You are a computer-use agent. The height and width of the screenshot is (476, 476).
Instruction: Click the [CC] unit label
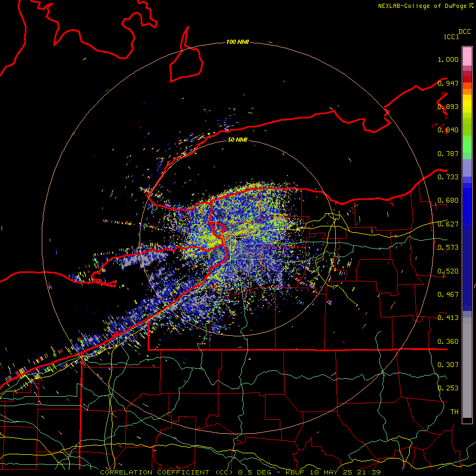(451, 36)
